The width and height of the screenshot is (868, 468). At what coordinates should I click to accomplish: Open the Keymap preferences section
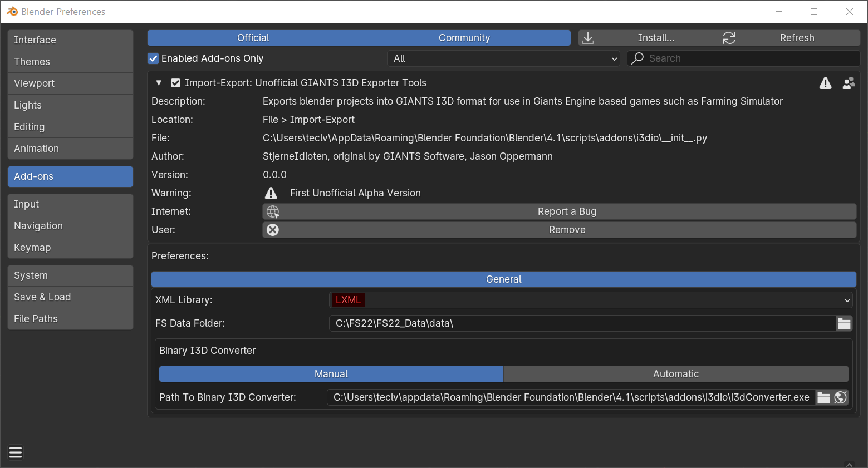[70, 248]
